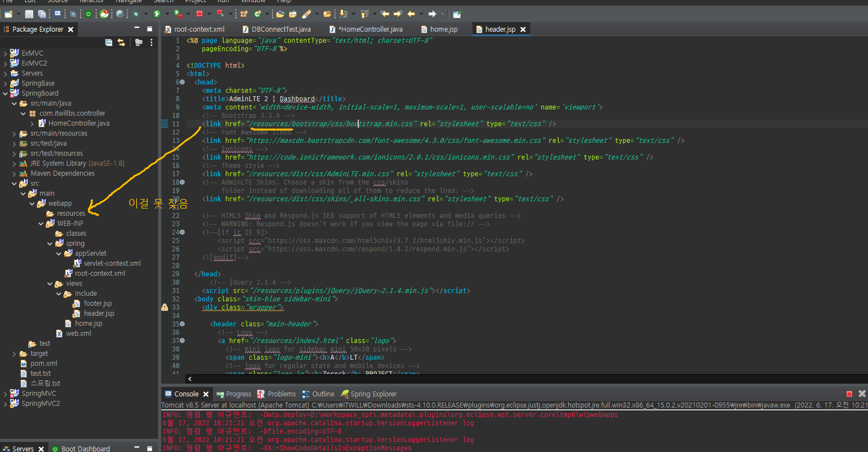This screenshot has width=868, height=452.
Task: Click the green power Boot Dashboard icon
Action: (x=88, y=14)
